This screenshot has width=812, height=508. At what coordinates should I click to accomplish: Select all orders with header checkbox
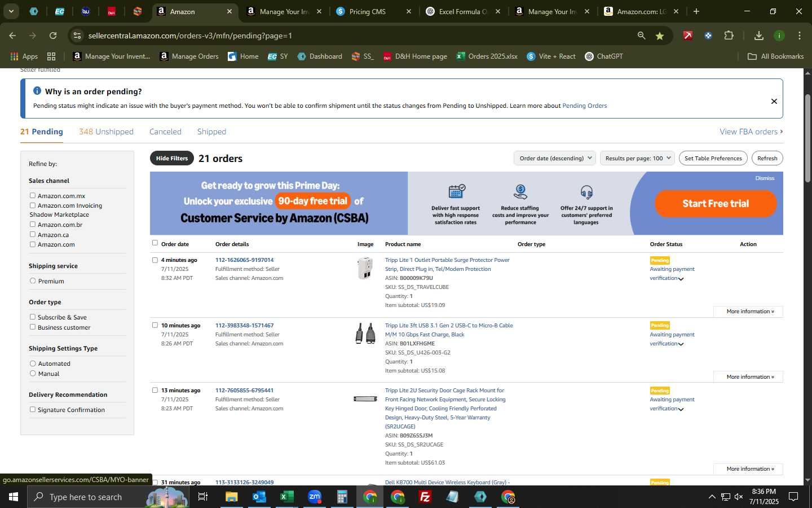155,243
